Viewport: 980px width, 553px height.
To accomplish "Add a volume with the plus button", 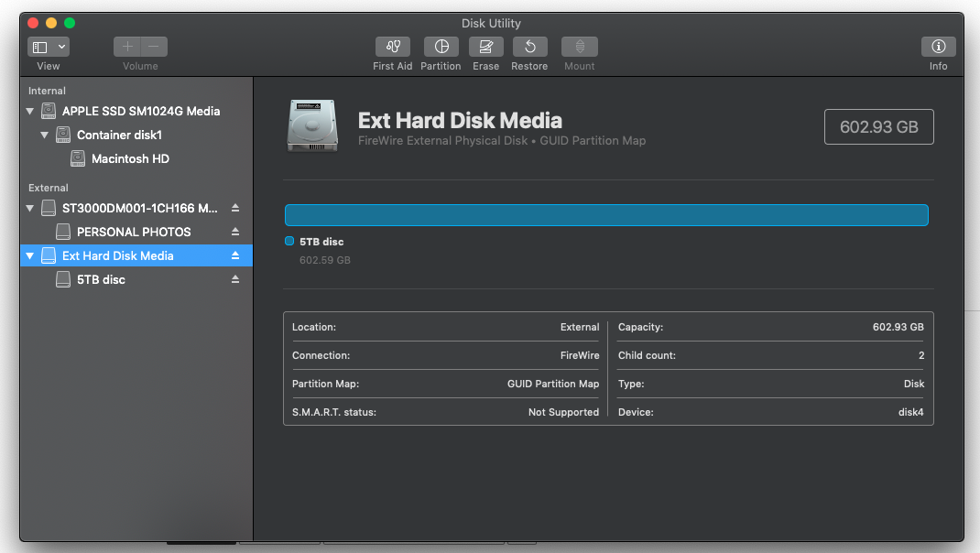I will (x=127, y=47).
